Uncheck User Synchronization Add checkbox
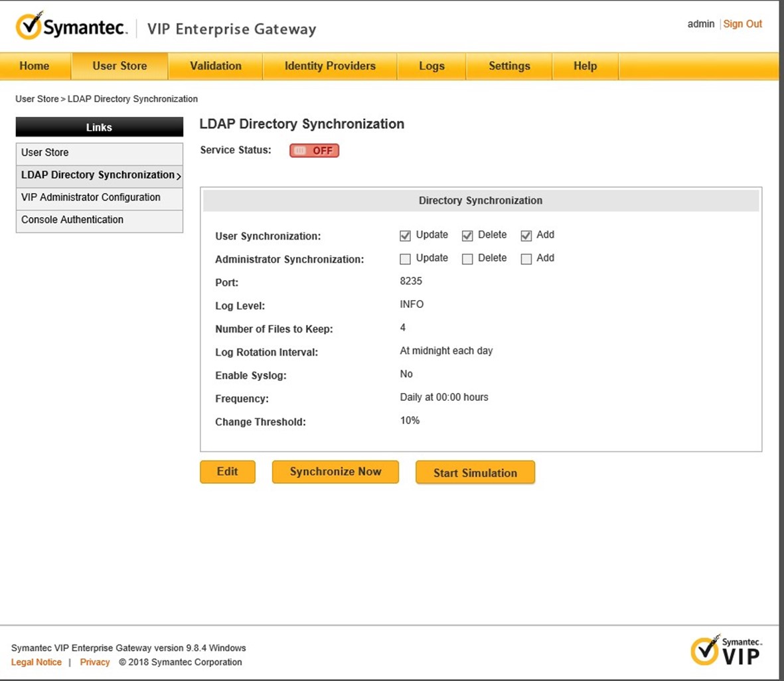 pos(526,236)
